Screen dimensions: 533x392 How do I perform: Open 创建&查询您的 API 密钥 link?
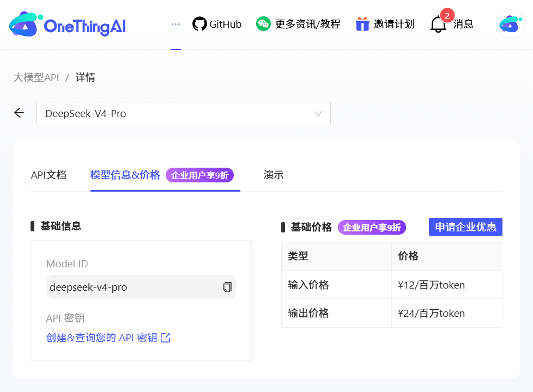101,338
